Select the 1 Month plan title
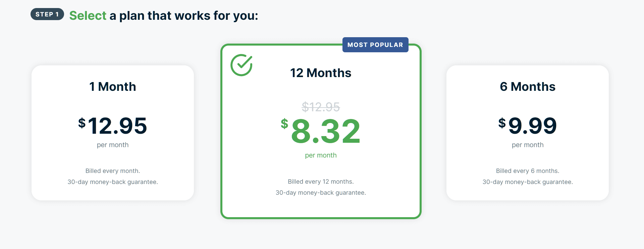The image size is (644, 249). coord(113,87)
